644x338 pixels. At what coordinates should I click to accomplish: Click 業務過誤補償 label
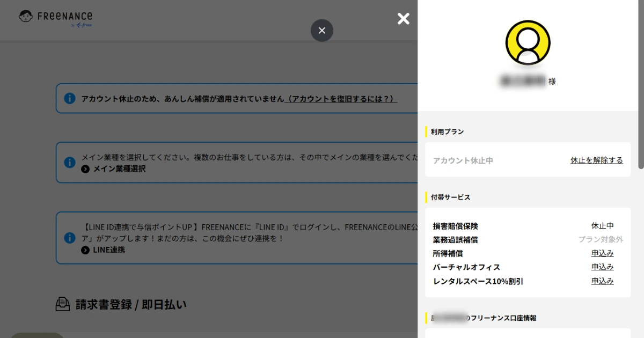click(456, 240)
